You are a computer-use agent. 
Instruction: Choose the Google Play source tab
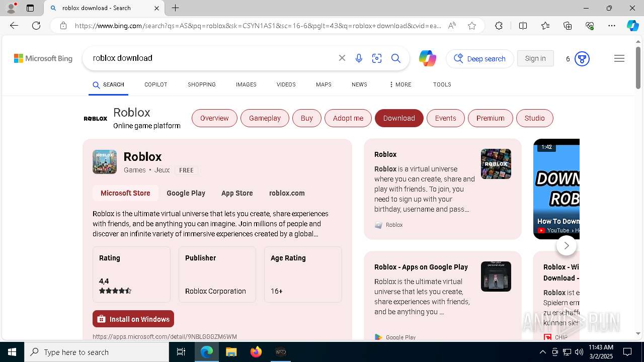click(x=186, y=193)
